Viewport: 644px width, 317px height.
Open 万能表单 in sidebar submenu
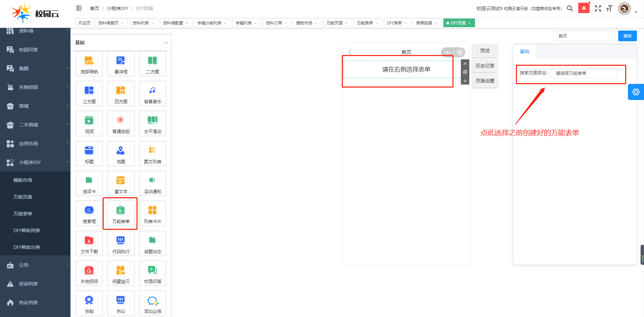point(35,214)
